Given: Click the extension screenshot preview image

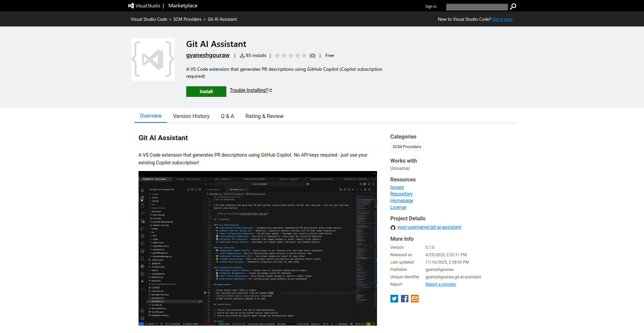Looking at the screenshot, I should [x=258, y=248].
